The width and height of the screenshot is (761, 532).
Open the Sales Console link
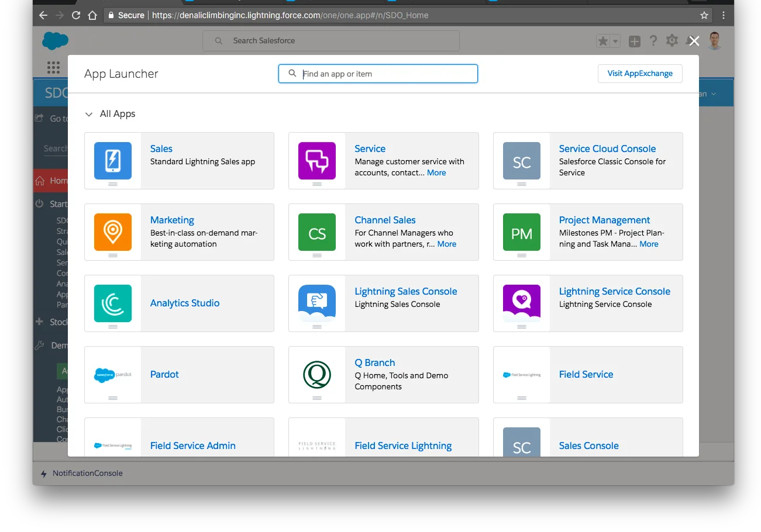(588, 445)
